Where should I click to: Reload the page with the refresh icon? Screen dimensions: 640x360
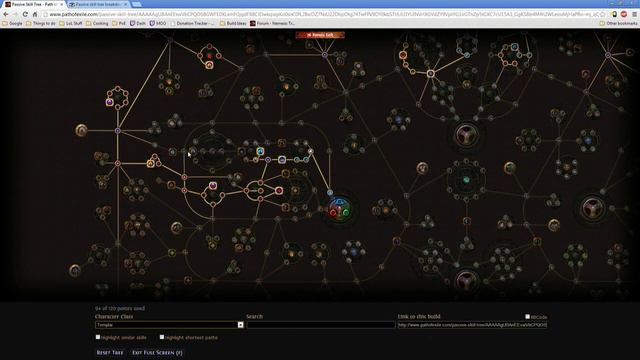point(25,14)
